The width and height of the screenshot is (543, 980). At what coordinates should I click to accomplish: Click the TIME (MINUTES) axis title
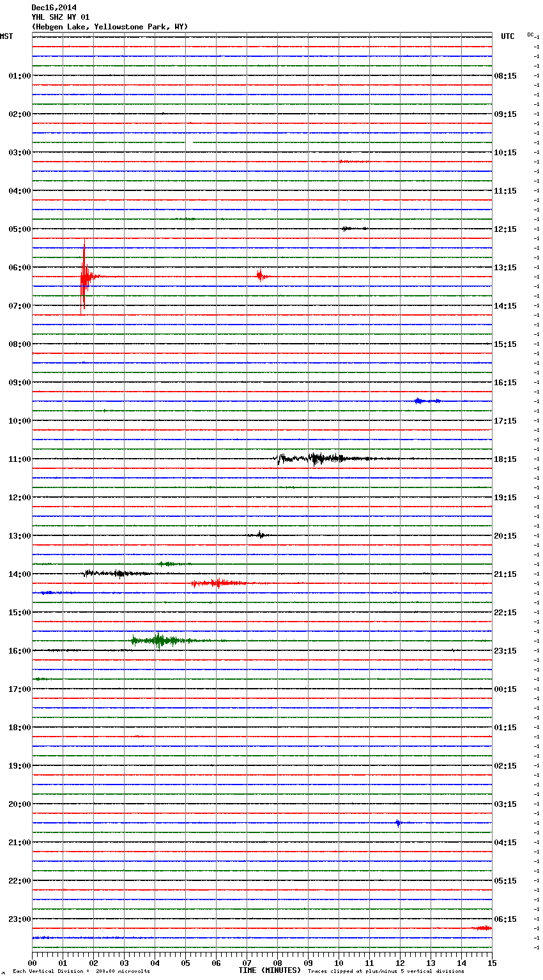pos(270,970)
